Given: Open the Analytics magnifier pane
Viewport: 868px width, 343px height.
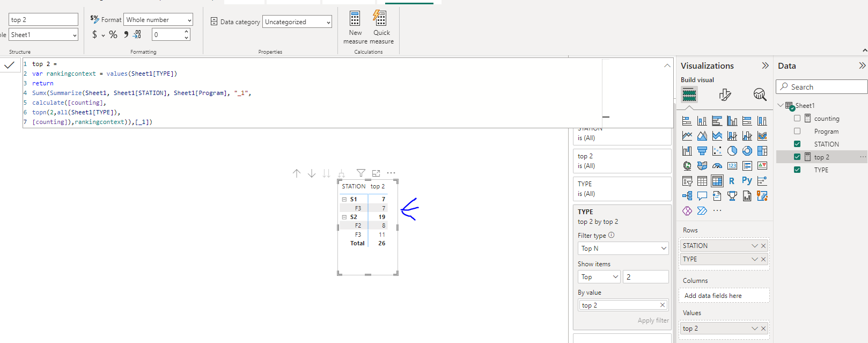Looking at the screenshot, I should click(760, 95).
